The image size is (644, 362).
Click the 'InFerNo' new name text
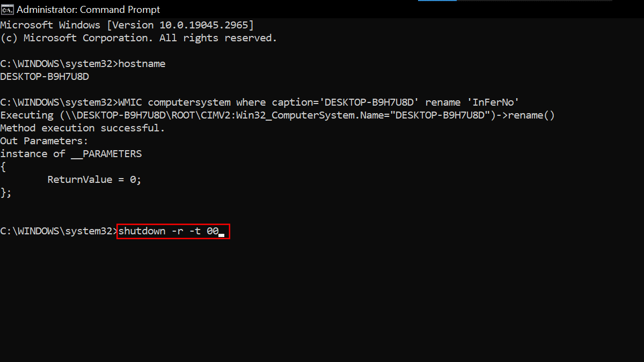(496, 102)
